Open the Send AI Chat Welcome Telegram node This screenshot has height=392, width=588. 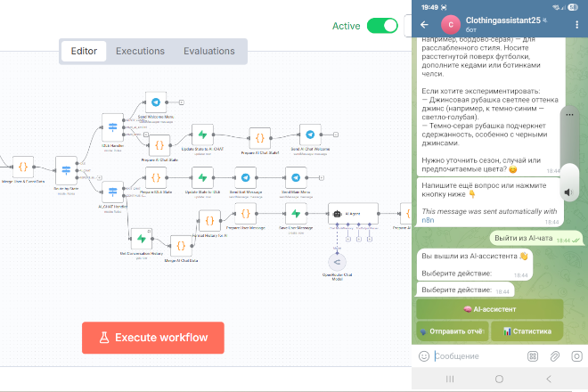pos(310,135)
